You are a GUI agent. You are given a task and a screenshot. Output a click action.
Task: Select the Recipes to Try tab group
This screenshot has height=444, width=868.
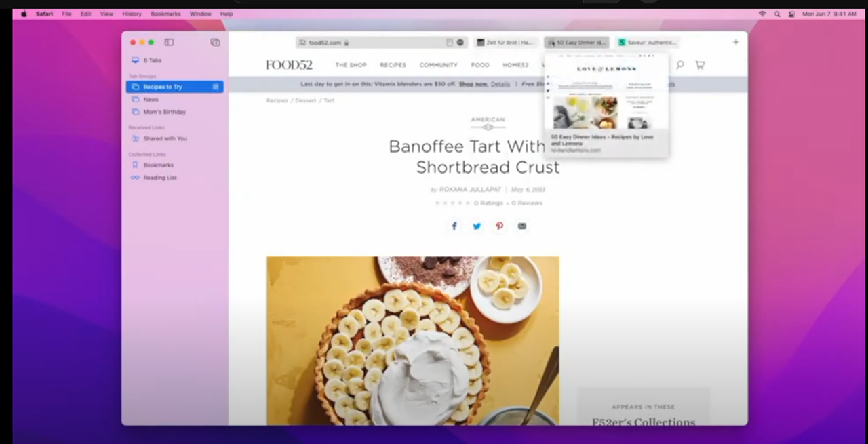click(x=175, y=87)
